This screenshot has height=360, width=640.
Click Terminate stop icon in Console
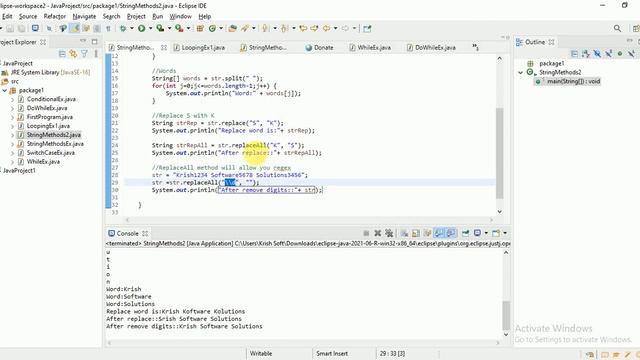tap(366, 233)
